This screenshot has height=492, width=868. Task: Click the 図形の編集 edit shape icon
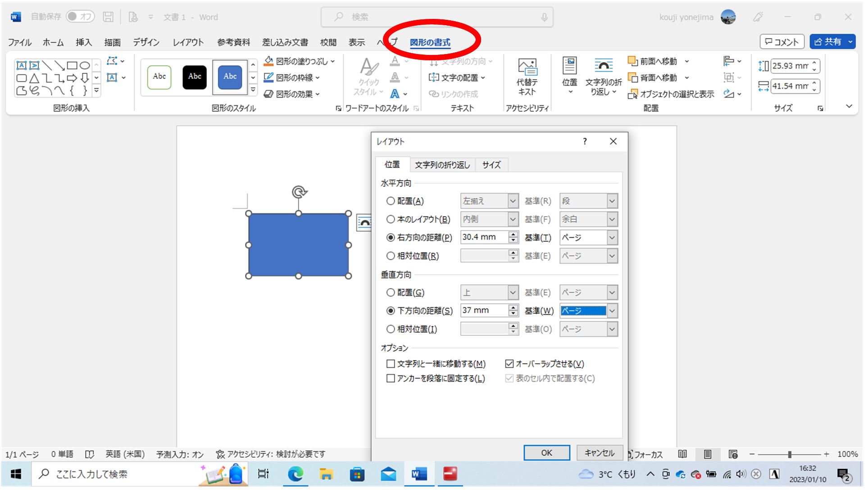coord(112,61)
